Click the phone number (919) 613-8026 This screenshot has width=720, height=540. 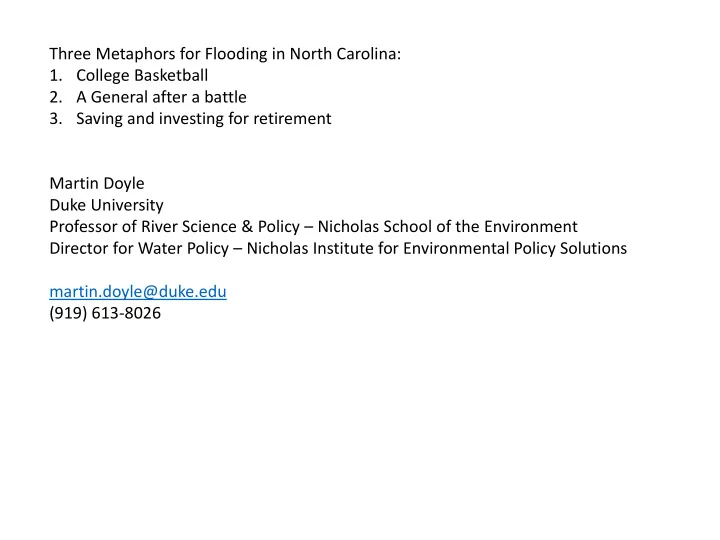pos(105,313)
